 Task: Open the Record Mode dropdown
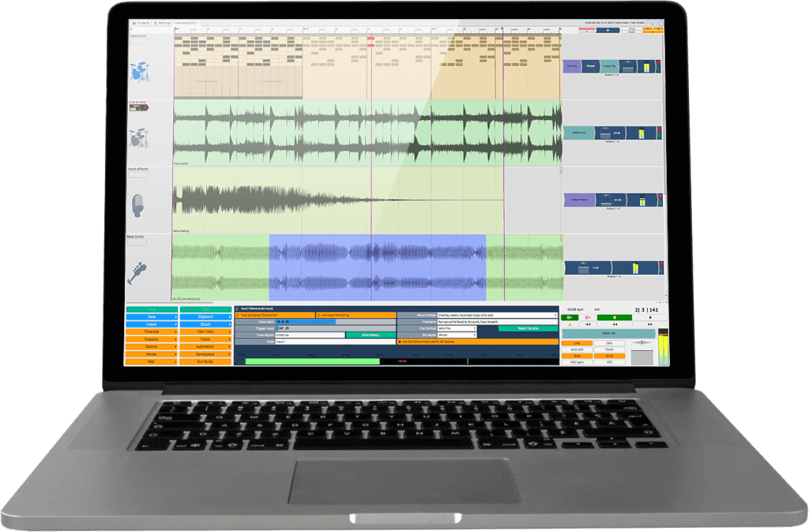pos(499,315)
